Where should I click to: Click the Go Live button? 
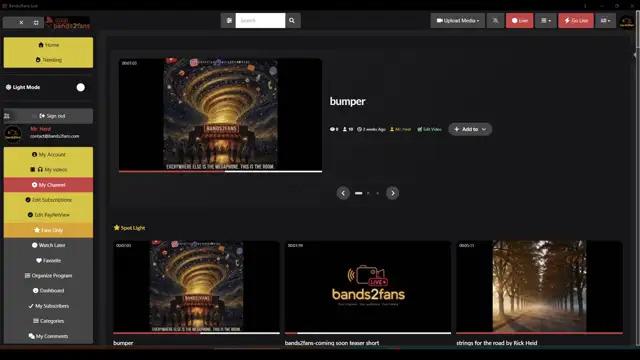(576, 20)
